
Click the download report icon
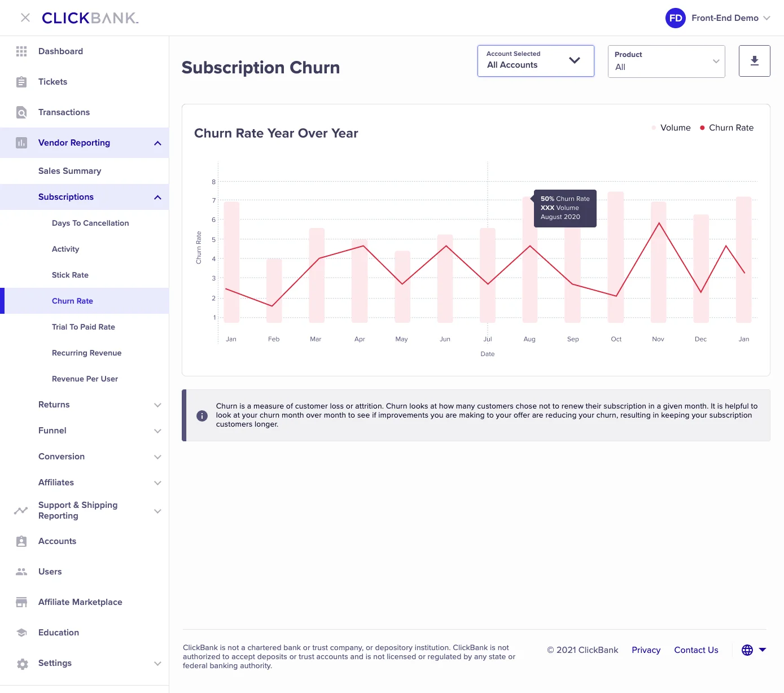click(754, 61)
